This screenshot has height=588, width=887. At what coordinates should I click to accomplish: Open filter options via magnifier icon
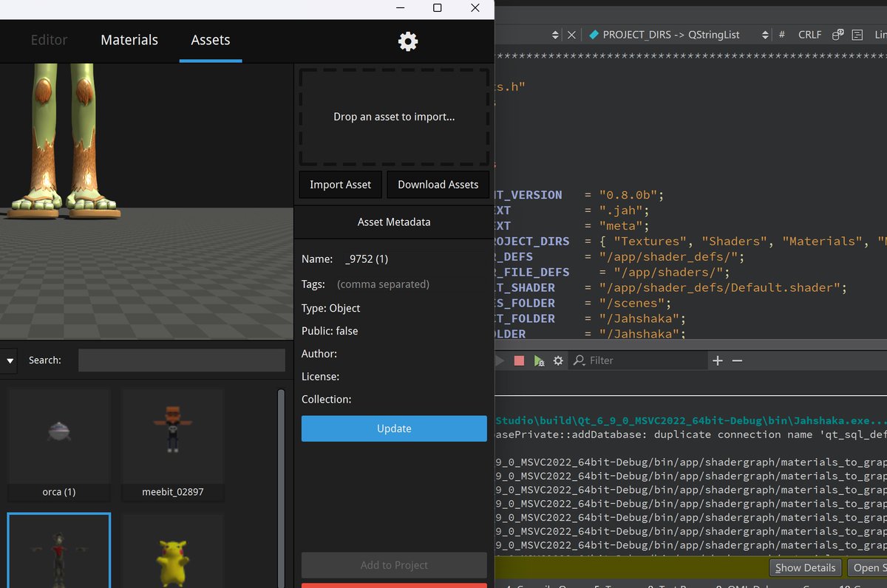pyautogui.click(x=579, y=360)
